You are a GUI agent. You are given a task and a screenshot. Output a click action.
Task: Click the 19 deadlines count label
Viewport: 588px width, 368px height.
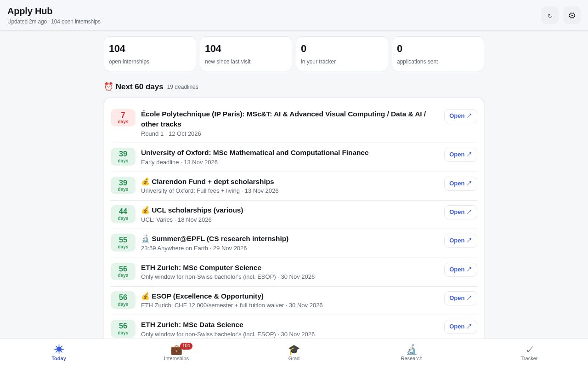183,87
